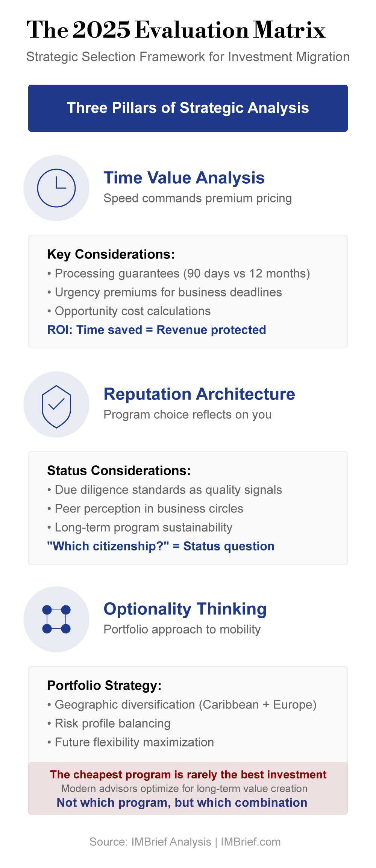Click the four-node square Optionality icon
The width and height of the screenshot is (376, 868).
[x=56, y=619]
